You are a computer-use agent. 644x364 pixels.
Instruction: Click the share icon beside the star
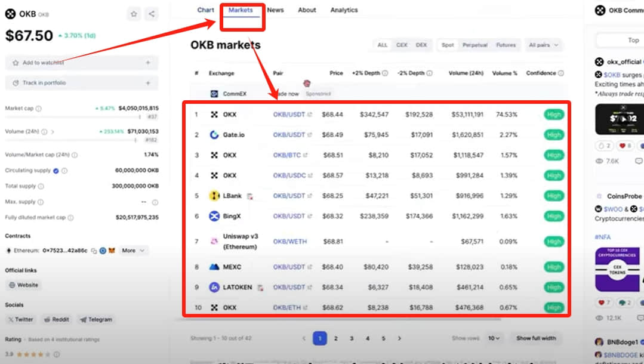152,14
